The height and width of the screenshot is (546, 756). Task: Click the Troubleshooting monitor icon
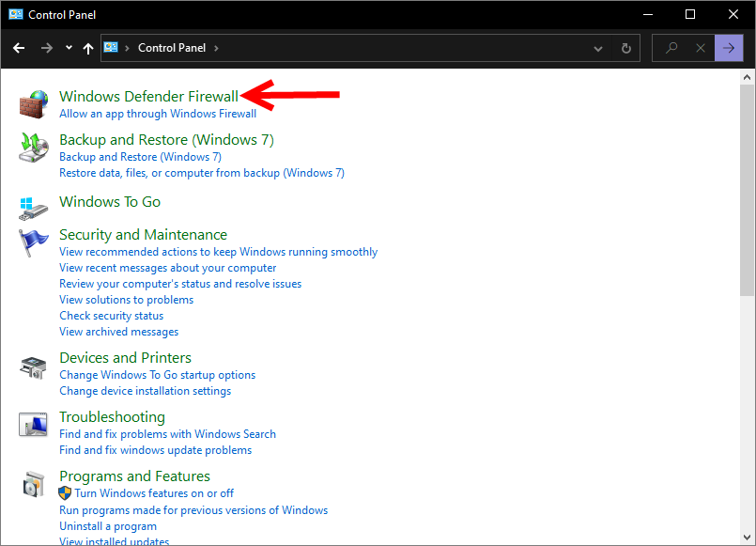point(33,425)
